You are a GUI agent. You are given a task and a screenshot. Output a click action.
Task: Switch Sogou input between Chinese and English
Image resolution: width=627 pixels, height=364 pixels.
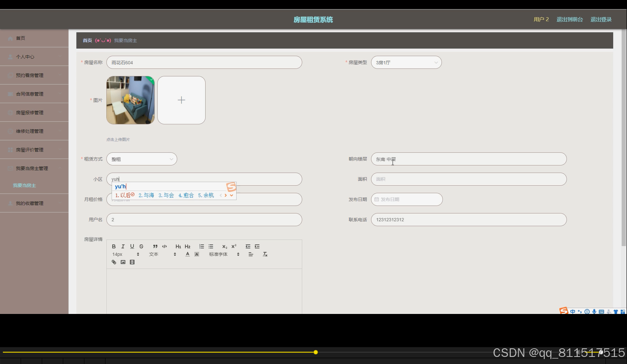[573, 311]
